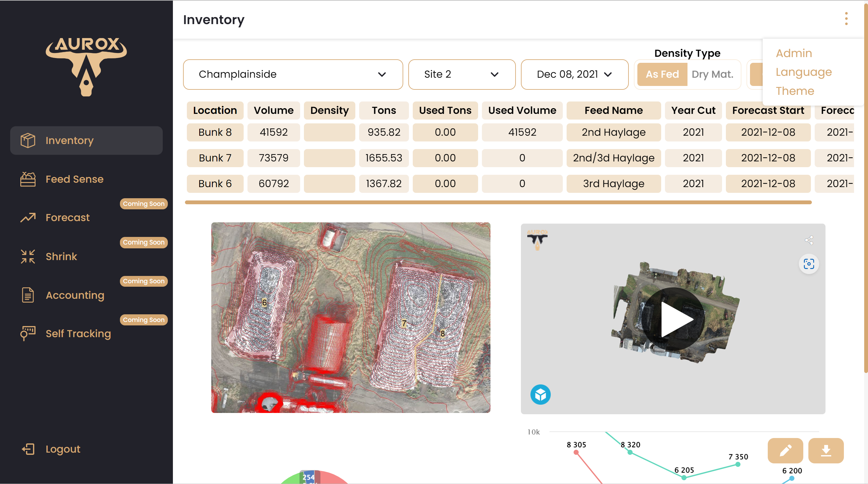
Task: Click the Forecast trend arrow icon
Action: 28,218
